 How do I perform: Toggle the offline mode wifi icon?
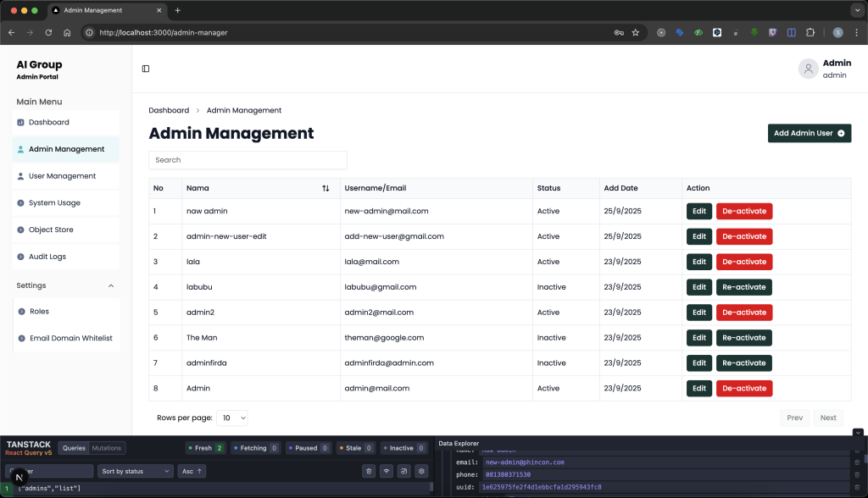tap(386, 471)
